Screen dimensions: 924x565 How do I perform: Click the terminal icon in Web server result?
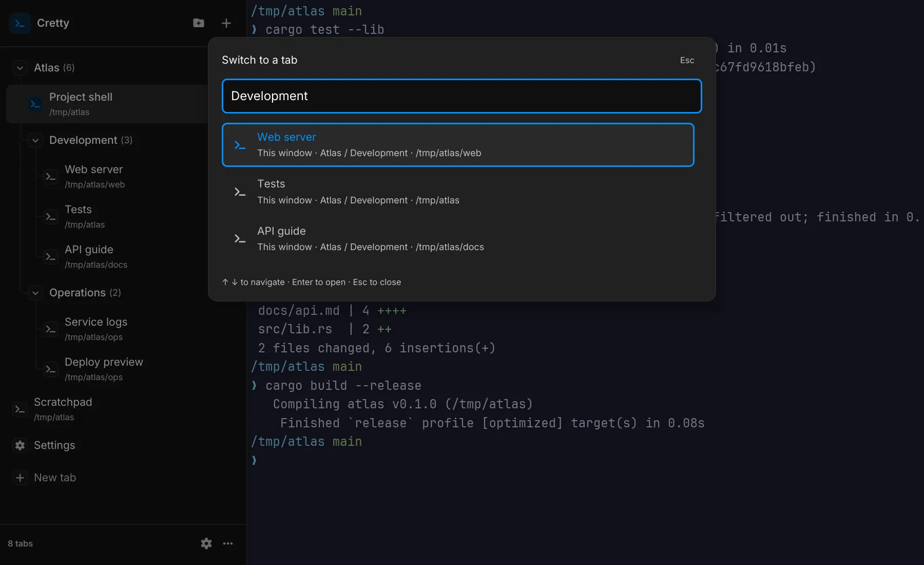click(x=240, y=145)
